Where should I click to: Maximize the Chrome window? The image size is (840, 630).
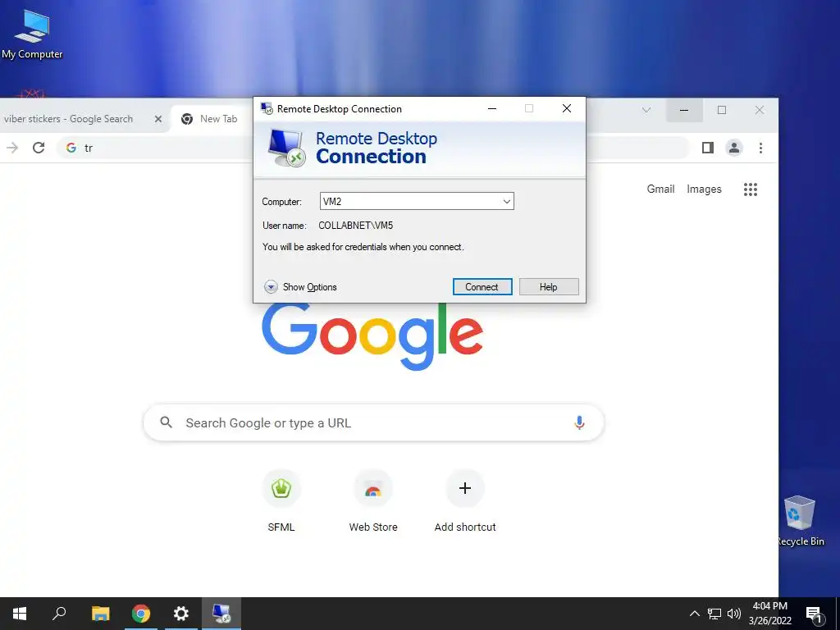click(x=722, y=110)
